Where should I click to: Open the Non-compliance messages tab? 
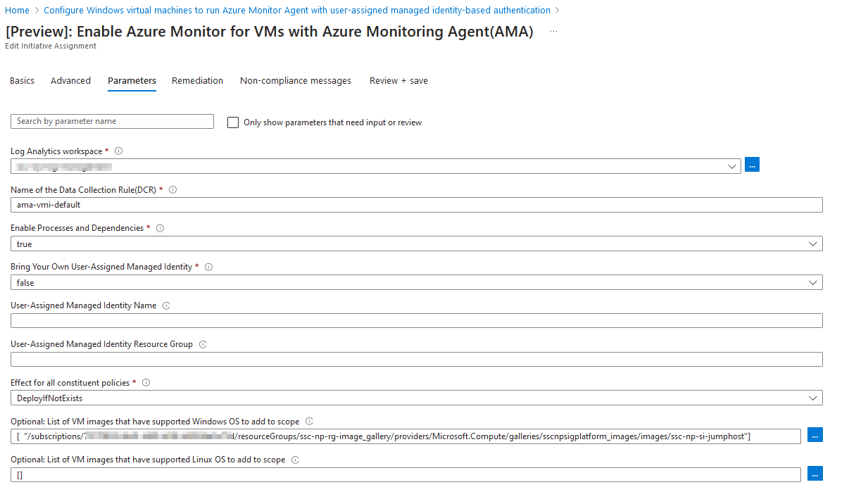295,80
